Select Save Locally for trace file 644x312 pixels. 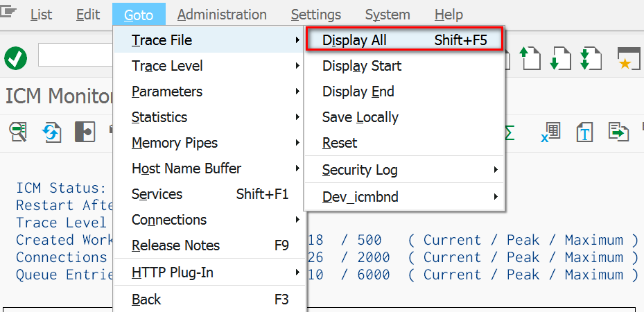coord(404,117)
